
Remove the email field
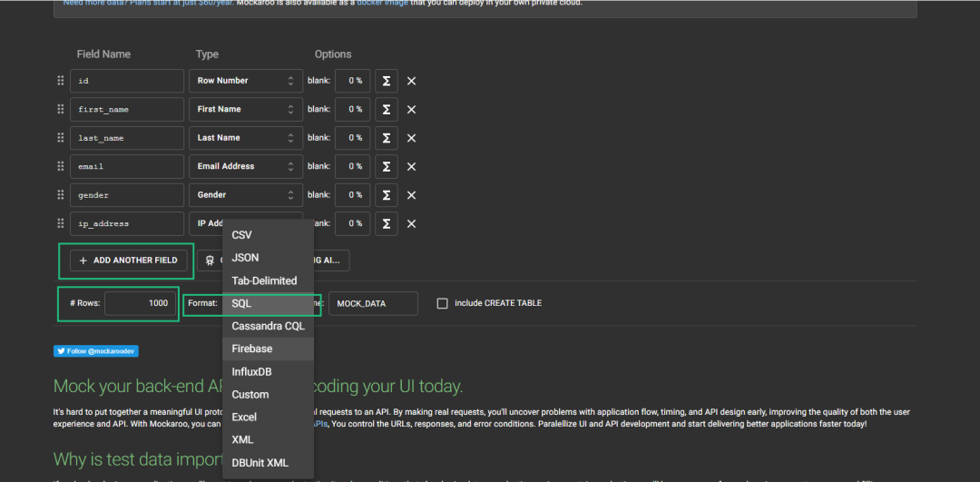(x=411, y=166)
